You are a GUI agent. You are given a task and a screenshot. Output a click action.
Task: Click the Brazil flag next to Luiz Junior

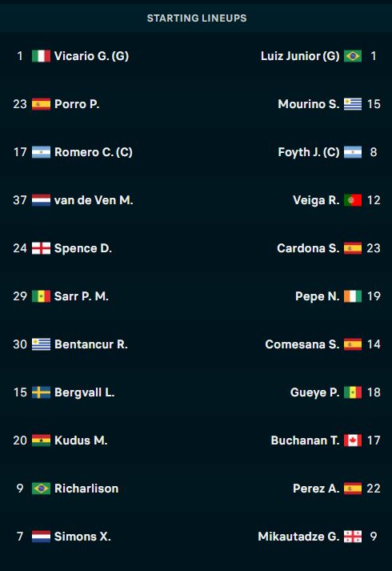[353, 56]
